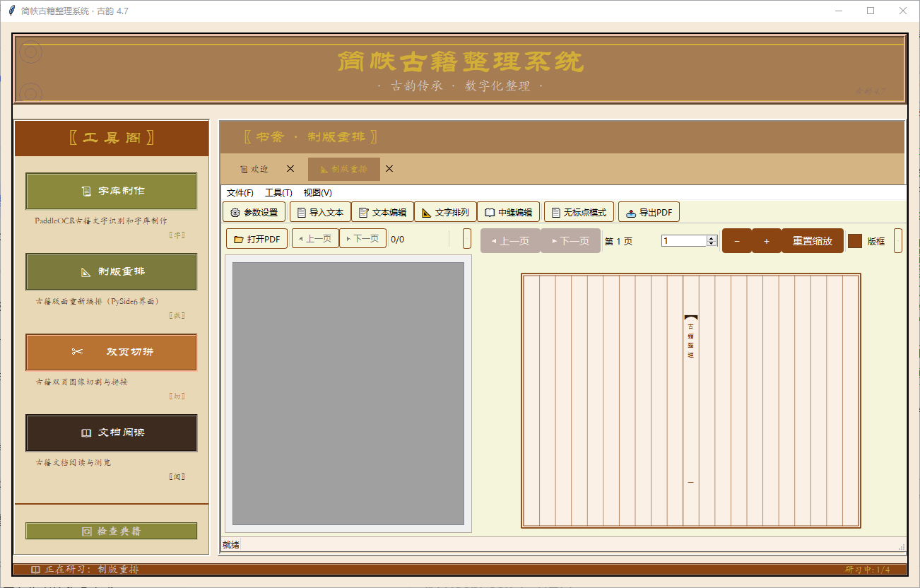Image resolution: width=920 pixels, height=588 pixels.
Task: Click the page number input field
Action: coord(685,240)
